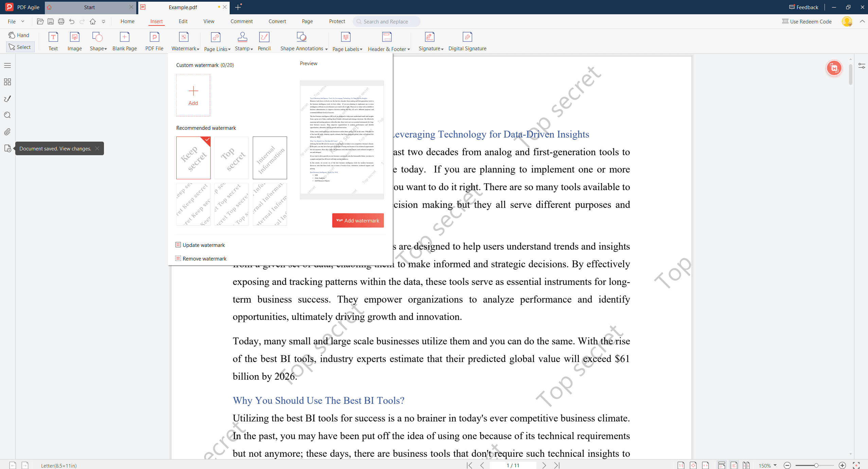This screenshot has width=868, height=469.
Task: Click the Open file icon
Action: tap(40, 21)
